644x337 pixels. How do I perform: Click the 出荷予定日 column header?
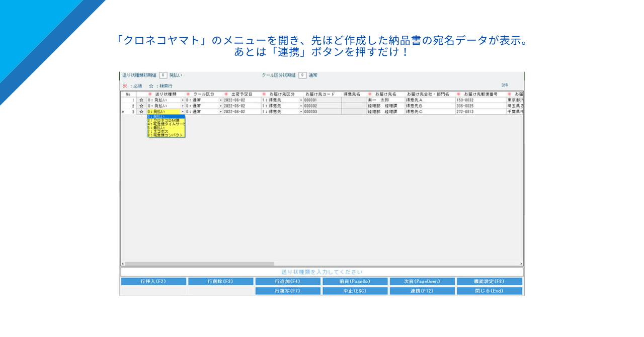[x=242, y=94]
